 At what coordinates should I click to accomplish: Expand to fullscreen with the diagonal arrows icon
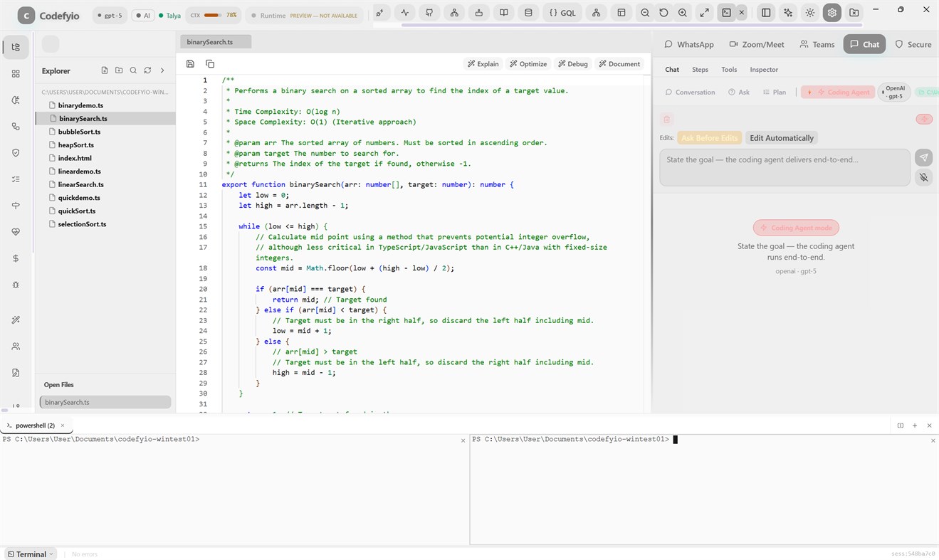click(704, 13)
